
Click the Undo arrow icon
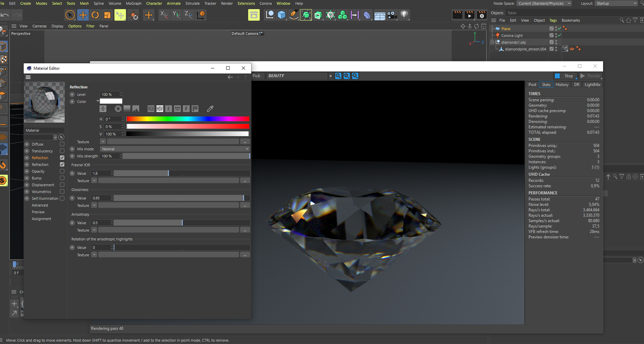(x=5, y=15)
